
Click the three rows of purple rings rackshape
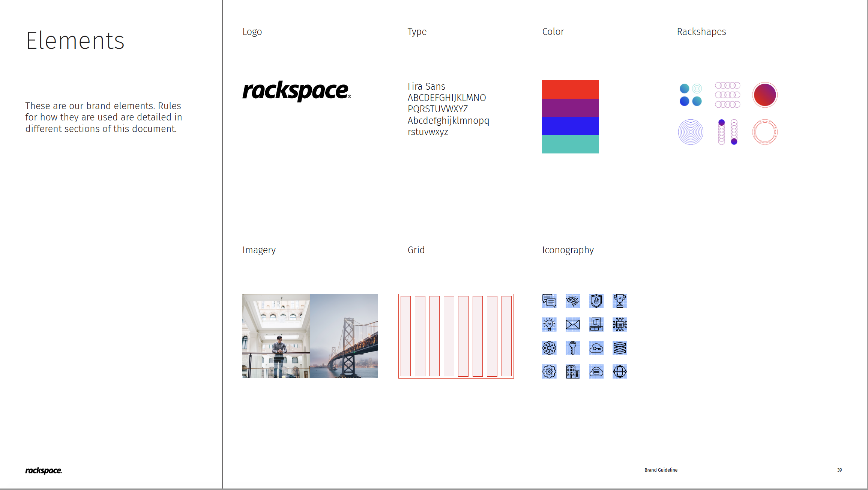tap(728, 95)
